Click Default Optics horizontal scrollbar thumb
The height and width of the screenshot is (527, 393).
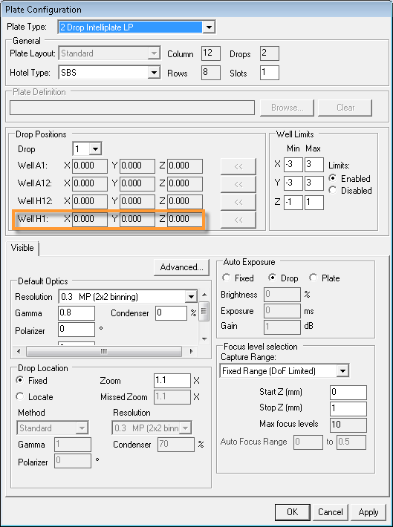click(x=104, y=352)
